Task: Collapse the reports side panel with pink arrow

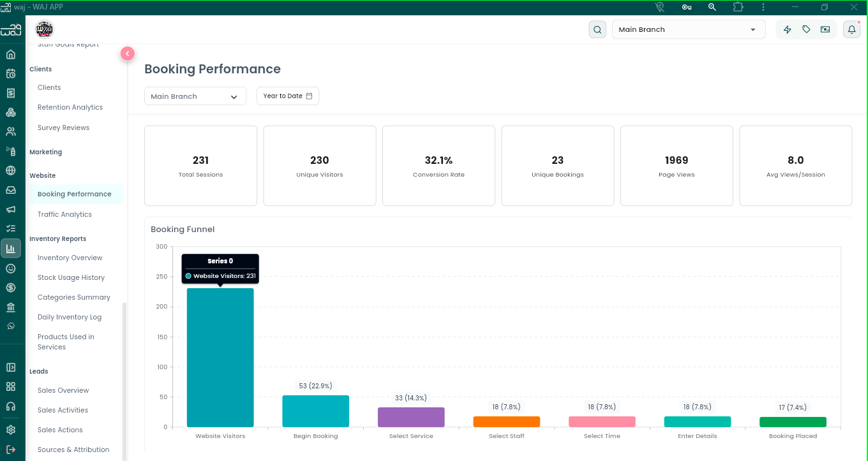Action: tap(128, 54)
